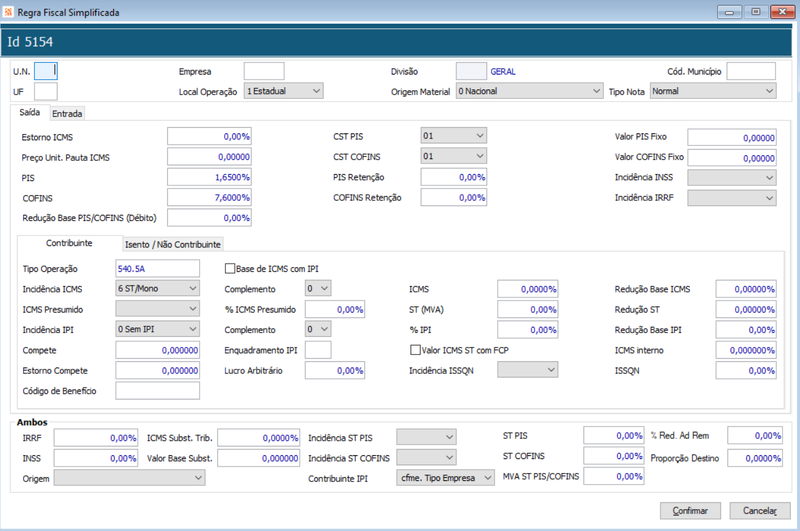Click the Valor PIS Fixo field
800x531 pixels.
pyautogui.click(x=732, y=137)
